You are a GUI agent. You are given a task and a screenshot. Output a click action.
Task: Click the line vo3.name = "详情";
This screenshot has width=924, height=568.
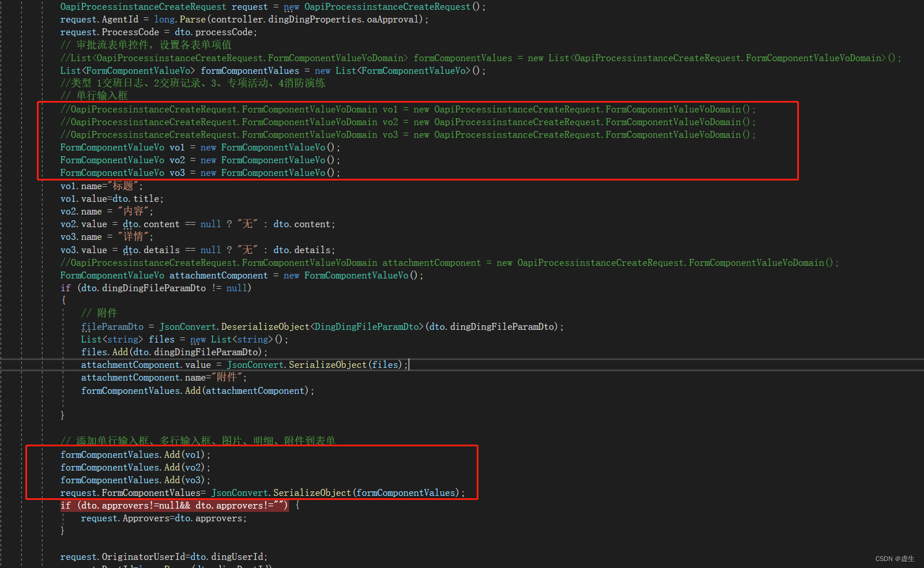tap(107, 237)
